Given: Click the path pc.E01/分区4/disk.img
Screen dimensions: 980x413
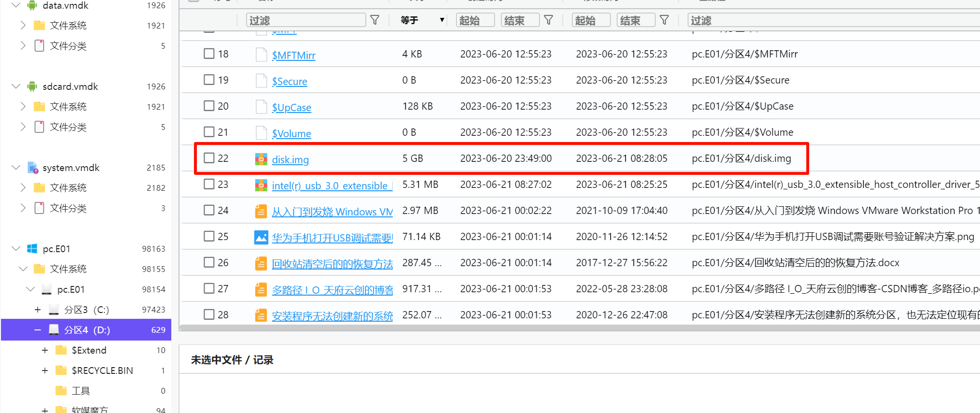Looking at the screenshot, I should tap(741, 158).
